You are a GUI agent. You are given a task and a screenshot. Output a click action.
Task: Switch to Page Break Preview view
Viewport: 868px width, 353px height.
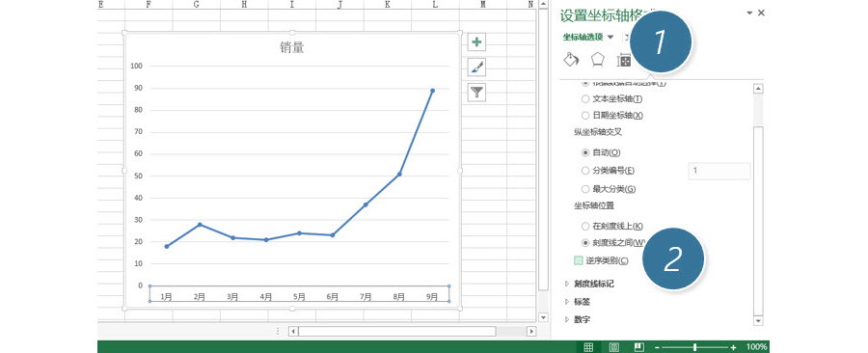click(638, 347)
